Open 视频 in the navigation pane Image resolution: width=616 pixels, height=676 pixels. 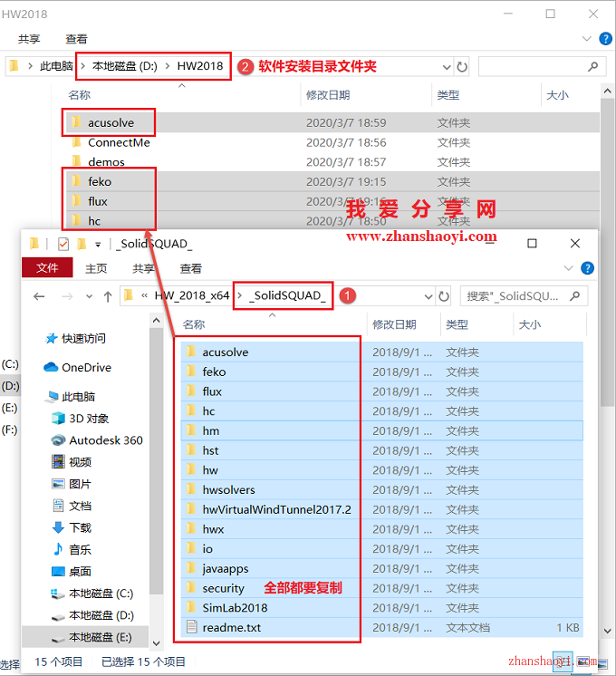(72, 462)
